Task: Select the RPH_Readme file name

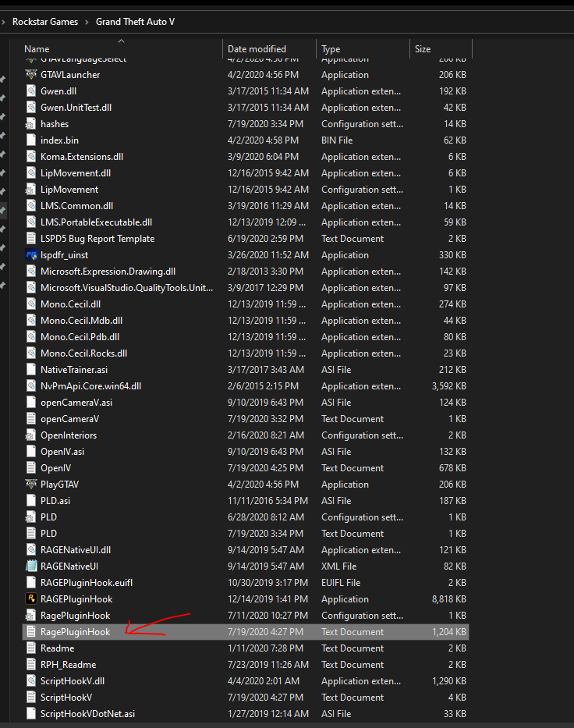Action: (x=68, y=664)
